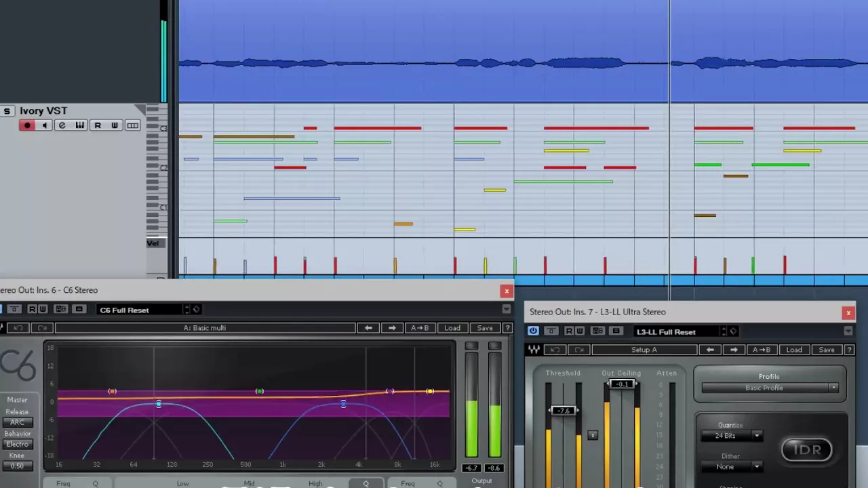Open edit channel settings for Ivory VST
Screen dimensions: 868x488
click(62, 125)
